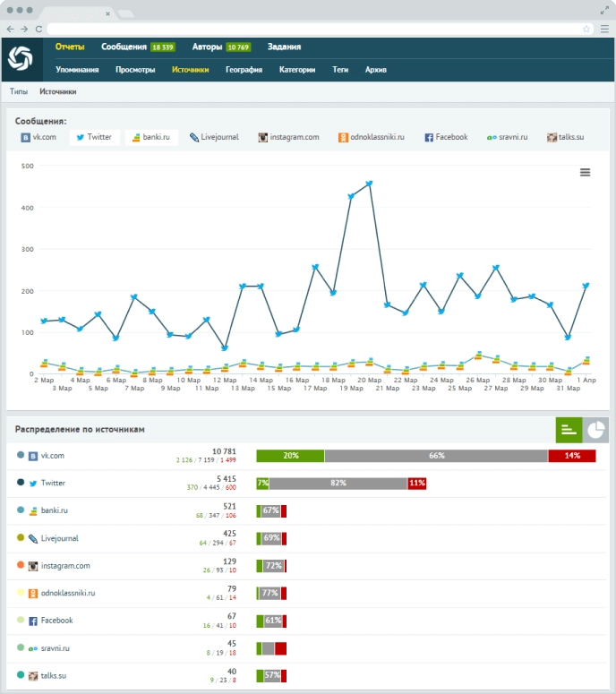Go to Категории report tab
The height and width of the screenshot is (694, 616).
coord(297,70)
